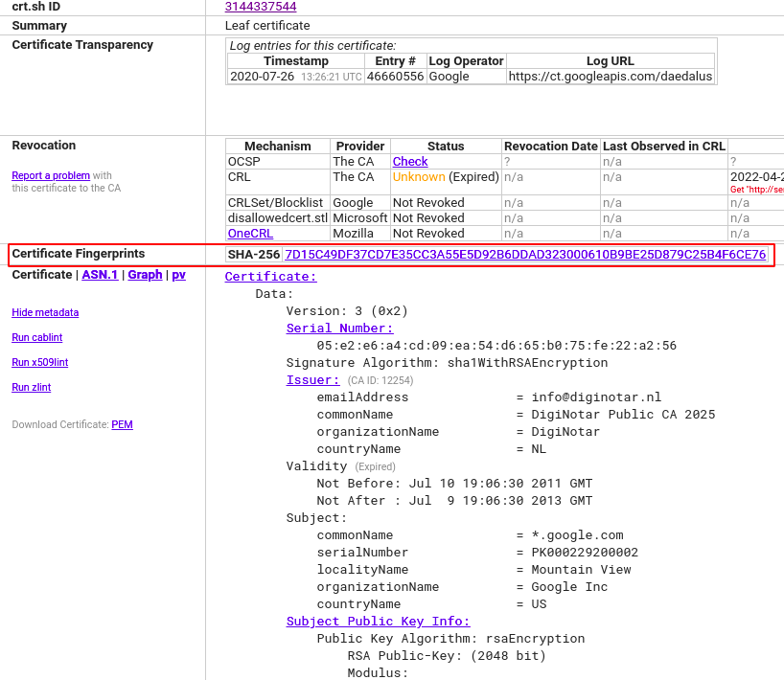
Task: Click the ct.googleapis.com/daedalus log URL cell
Action: 610,77
